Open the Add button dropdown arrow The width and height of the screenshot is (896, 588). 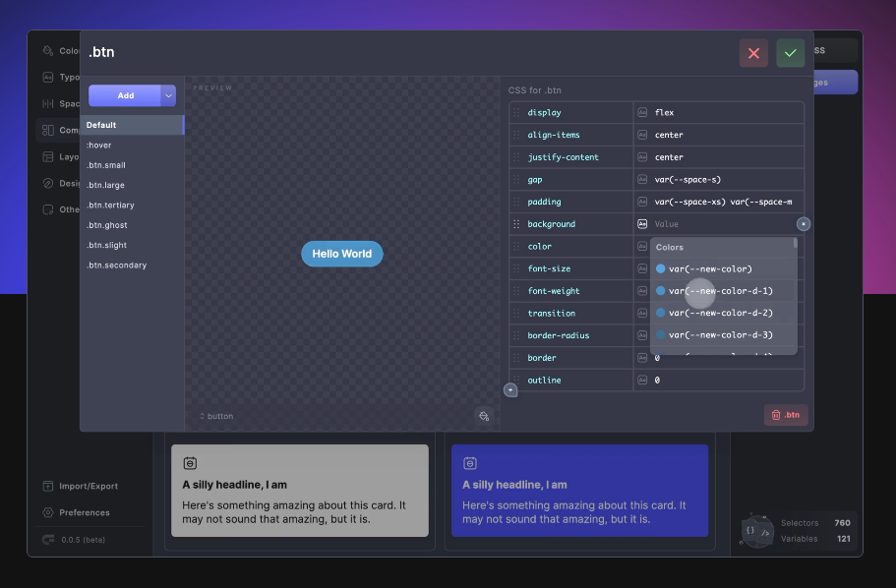(x=168, y=95)
